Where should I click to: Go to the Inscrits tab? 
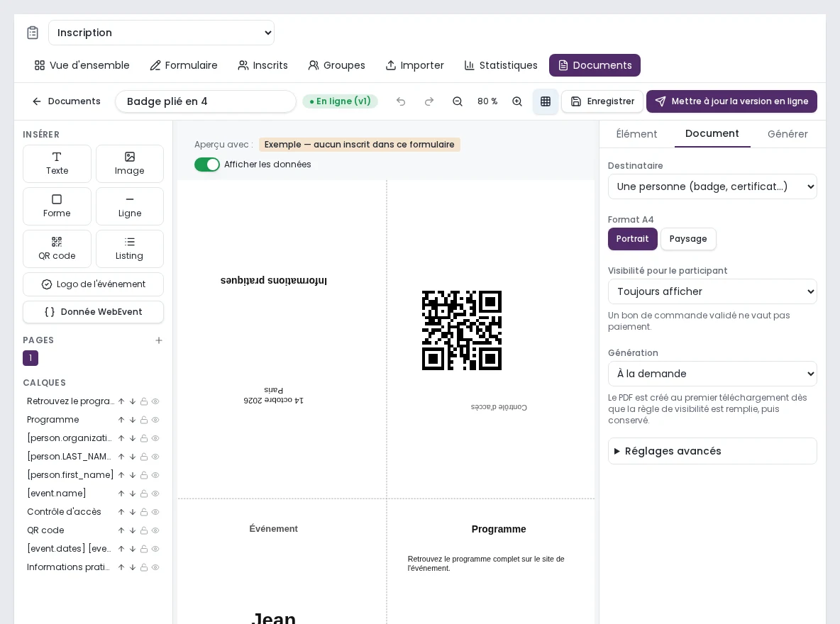tap(262, 65)
